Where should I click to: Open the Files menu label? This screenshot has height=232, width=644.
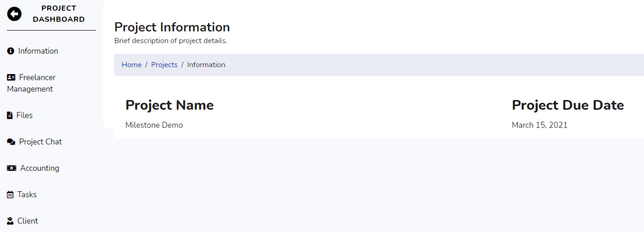click(x=24, y=115)
